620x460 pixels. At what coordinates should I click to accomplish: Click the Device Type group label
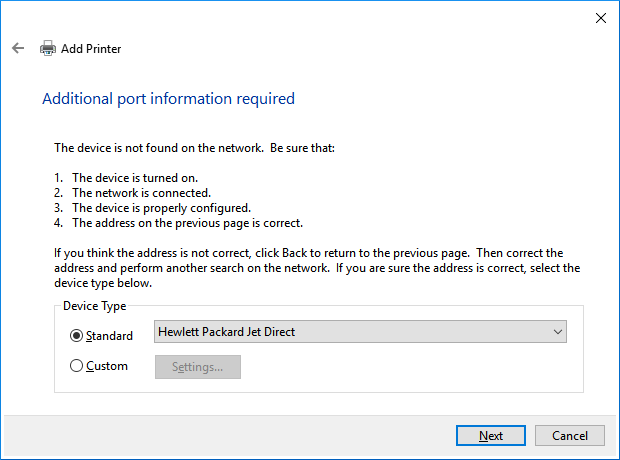pyautogui.click(x=94, y=306)
